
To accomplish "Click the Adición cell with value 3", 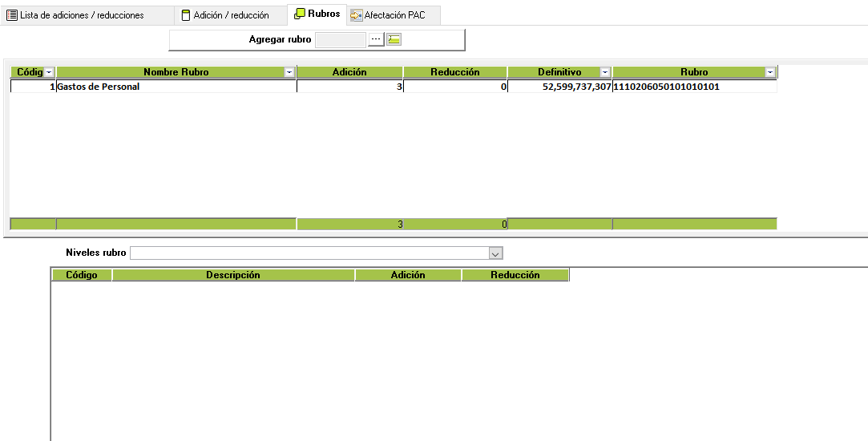I will coord(349,87).
